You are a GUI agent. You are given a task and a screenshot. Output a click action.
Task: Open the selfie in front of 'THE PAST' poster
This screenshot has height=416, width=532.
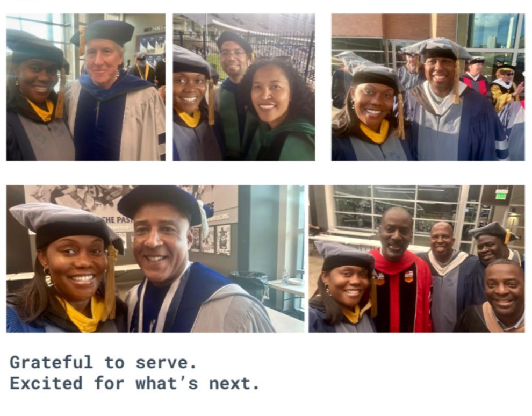155,259
